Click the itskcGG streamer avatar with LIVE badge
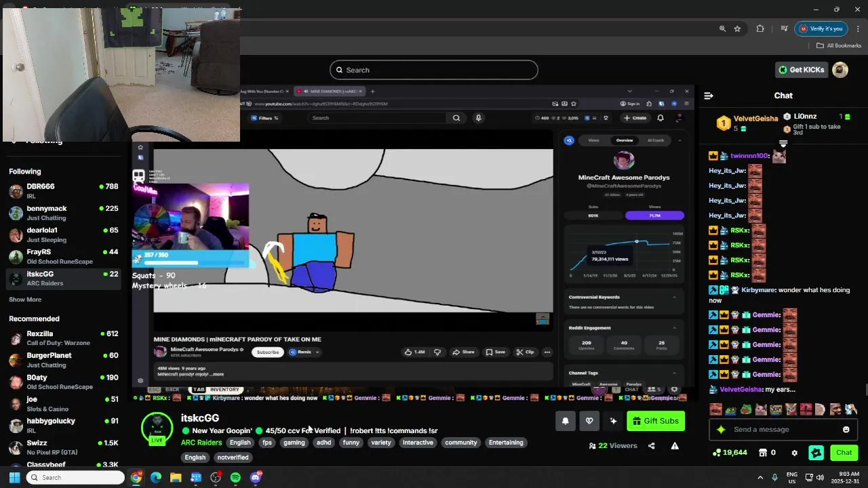This screenshot has width=868, height=488. (157, 428)
